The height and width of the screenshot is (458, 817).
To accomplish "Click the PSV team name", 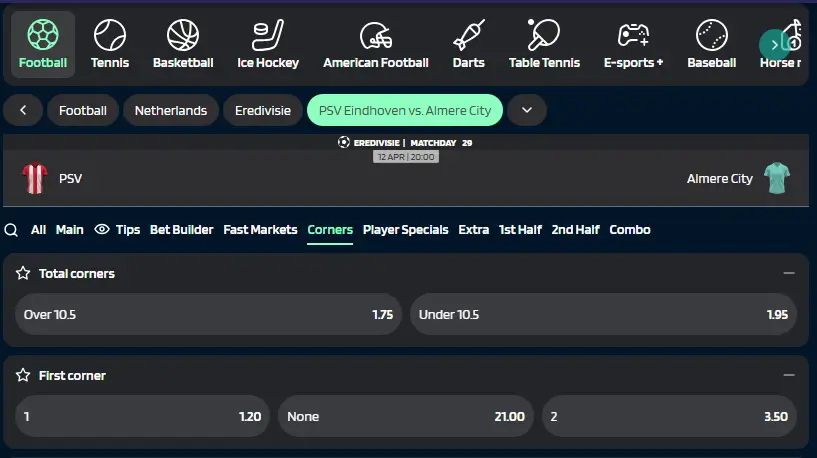I will (x=70, y=178).
